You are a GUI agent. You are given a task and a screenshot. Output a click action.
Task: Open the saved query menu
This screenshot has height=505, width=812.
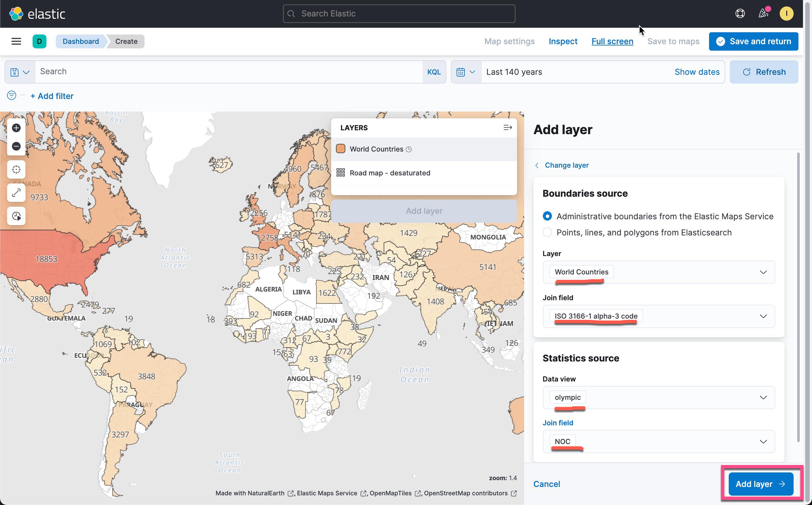pyautogui.click(x=20, y=72)
